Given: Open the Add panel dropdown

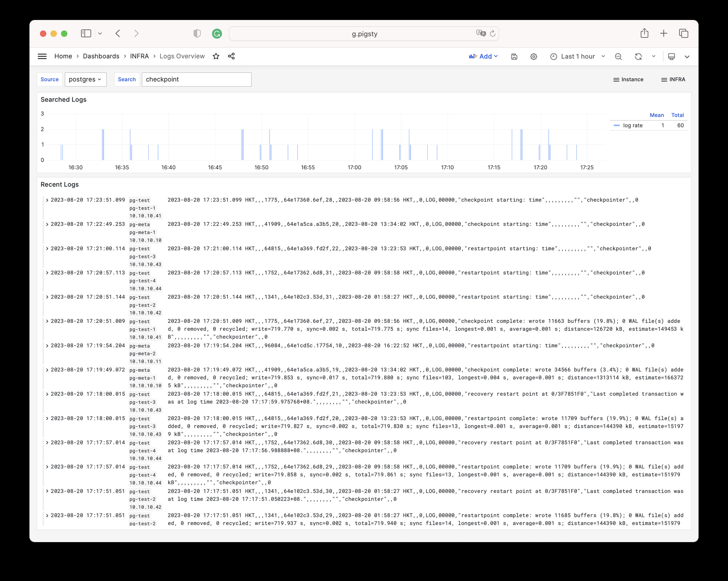Looking at the screenshot, I should click(x=484, y=56).
